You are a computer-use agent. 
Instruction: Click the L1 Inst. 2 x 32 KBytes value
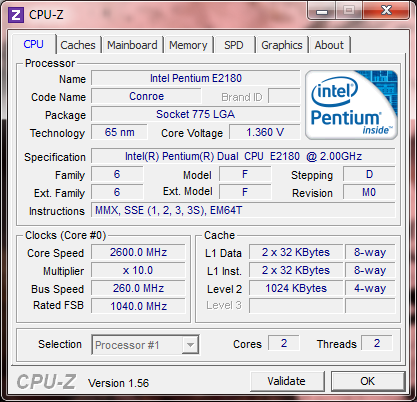point(296,270)
